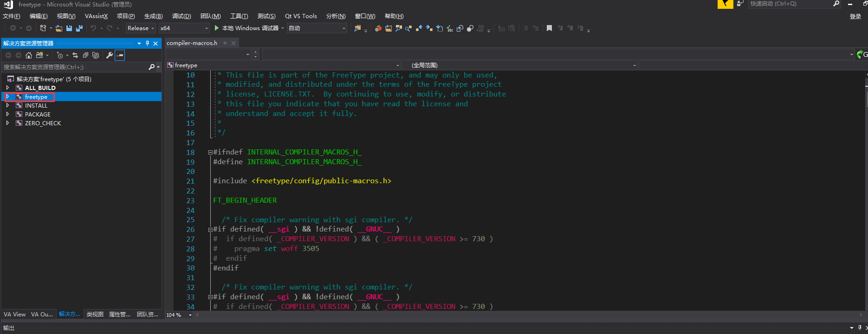868x334 pixels.
Task: Open the Release configuration dropdown
Action: (141, 28)
